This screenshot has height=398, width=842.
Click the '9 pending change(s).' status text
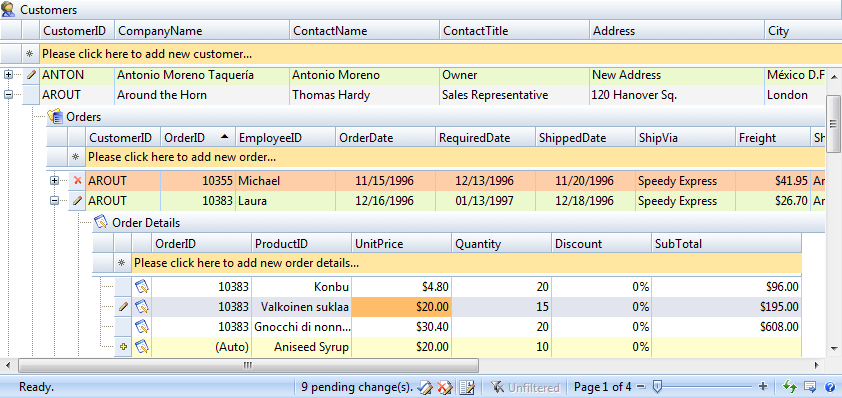tap(357, 387)
